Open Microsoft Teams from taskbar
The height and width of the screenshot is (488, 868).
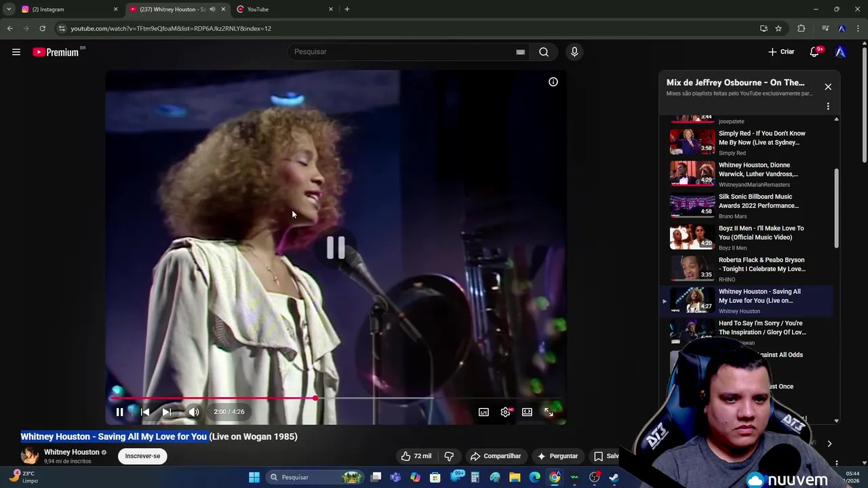pyautogui.click(x=395, y=477)
